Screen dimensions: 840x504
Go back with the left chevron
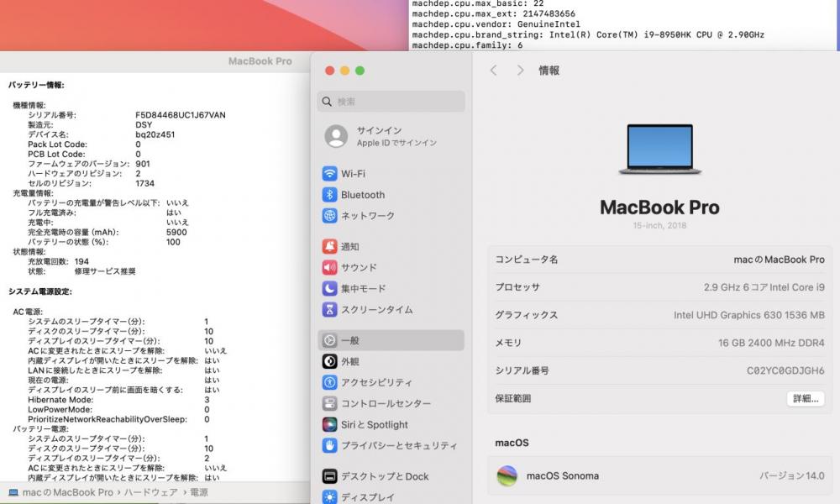(x=493, y=71)
